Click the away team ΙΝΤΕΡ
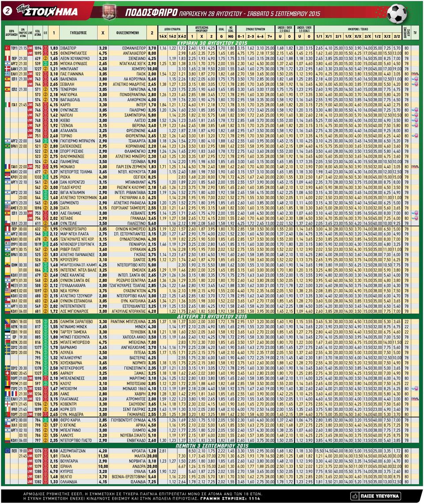Screen dimensions: 424x504 141,105
